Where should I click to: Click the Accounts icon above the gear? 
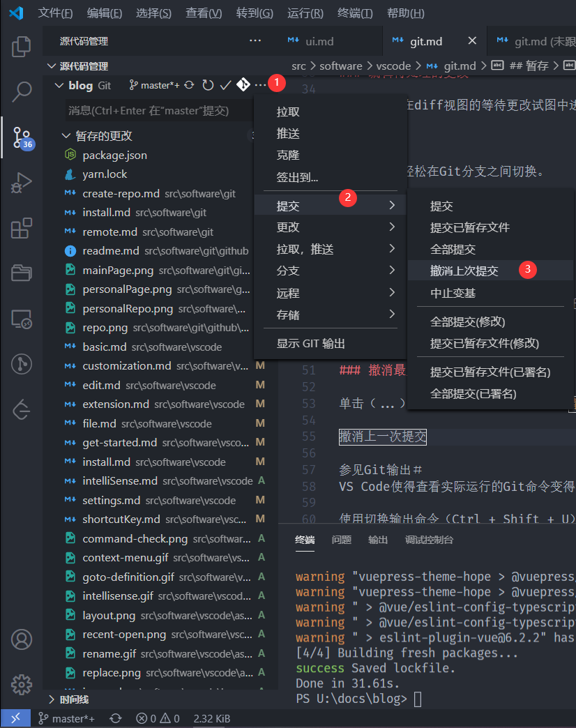click(21, 638)
